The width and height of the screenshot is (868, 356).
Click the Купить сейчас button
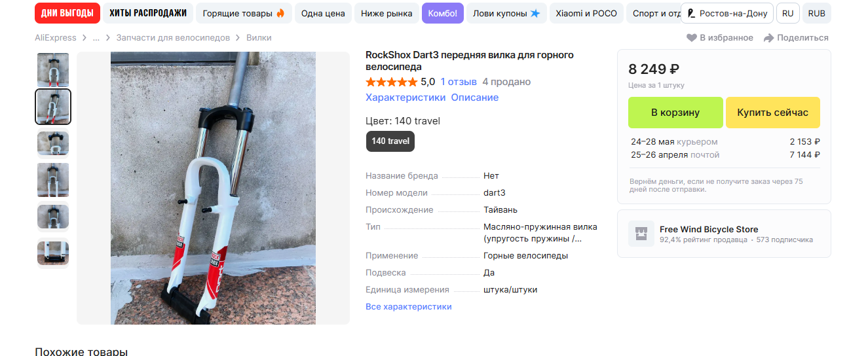773,113
